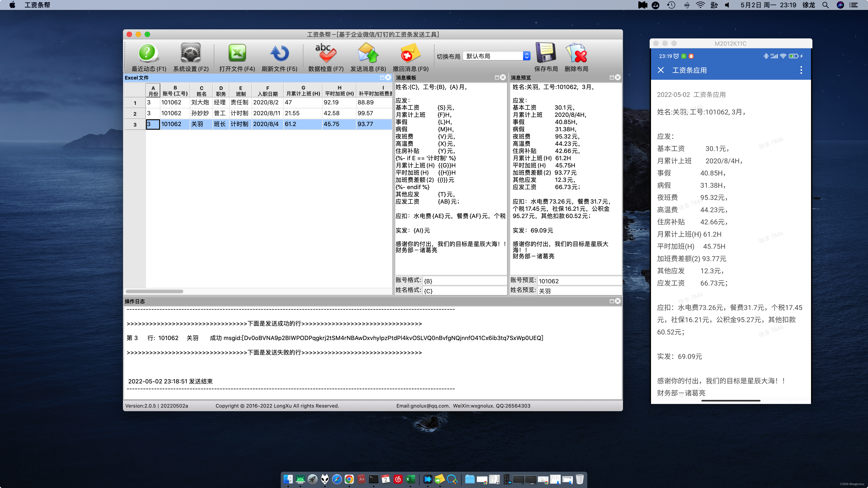Float the 操作日志 panel

pyautogui.click(x=612, y=301)
